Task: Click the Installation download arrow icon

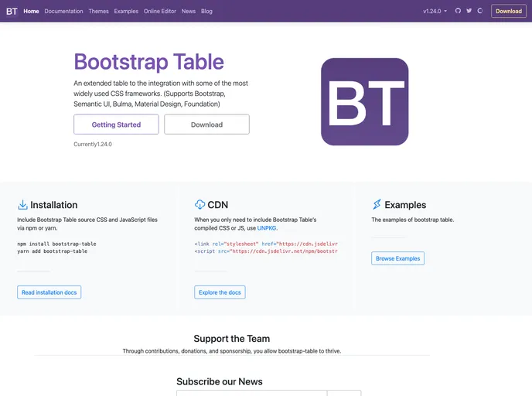Action: (22, 205)
